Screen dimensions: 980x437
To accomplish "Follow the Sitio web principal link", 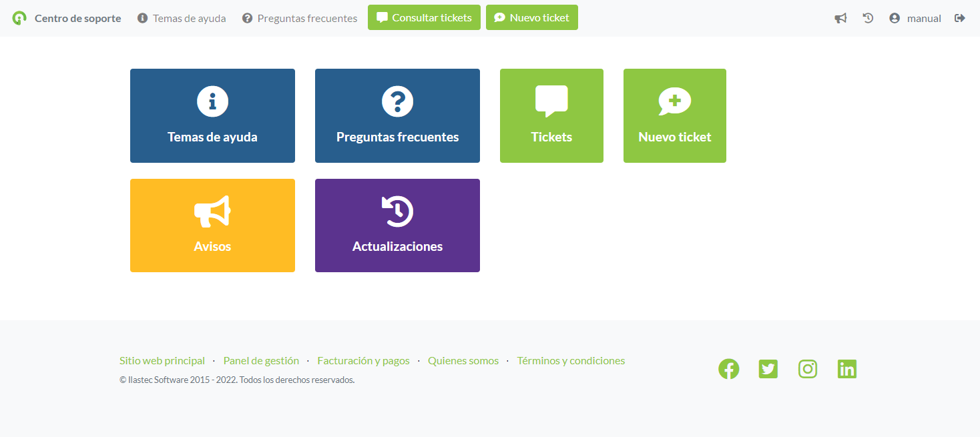I will (x=162, y=361).
